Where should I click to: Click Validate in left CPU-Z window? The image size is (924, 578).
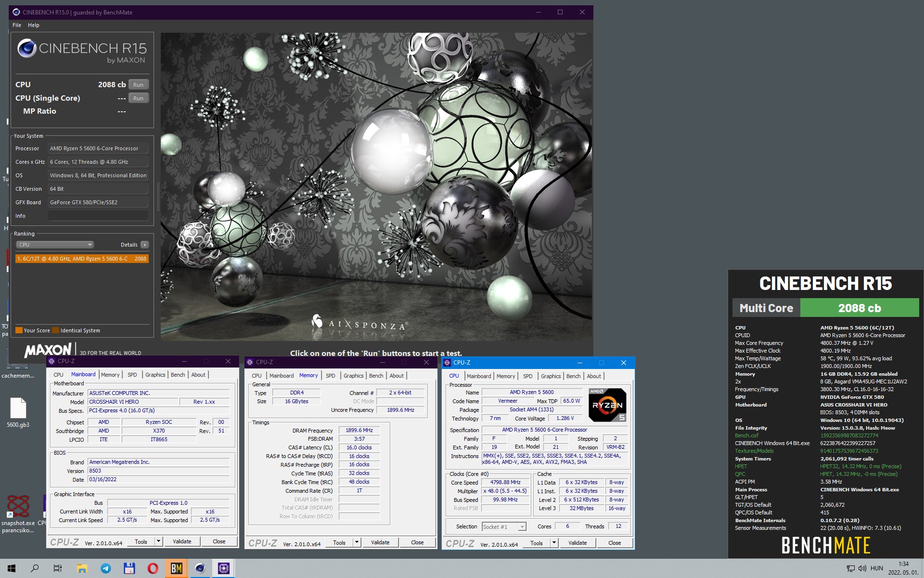[182, 541]
